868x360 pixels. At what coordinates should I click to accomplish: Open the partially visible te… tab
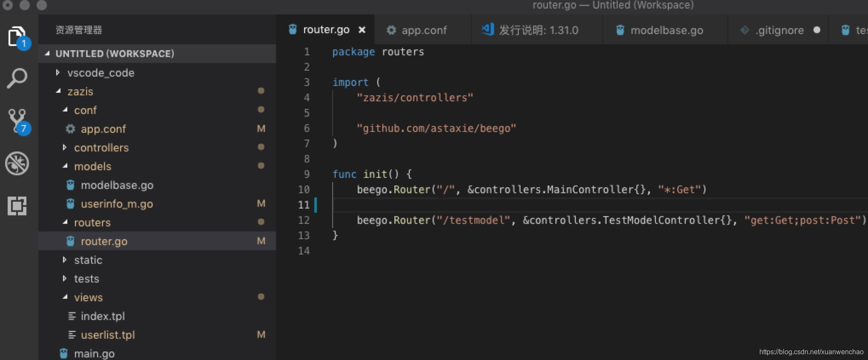tap(848, 30)
